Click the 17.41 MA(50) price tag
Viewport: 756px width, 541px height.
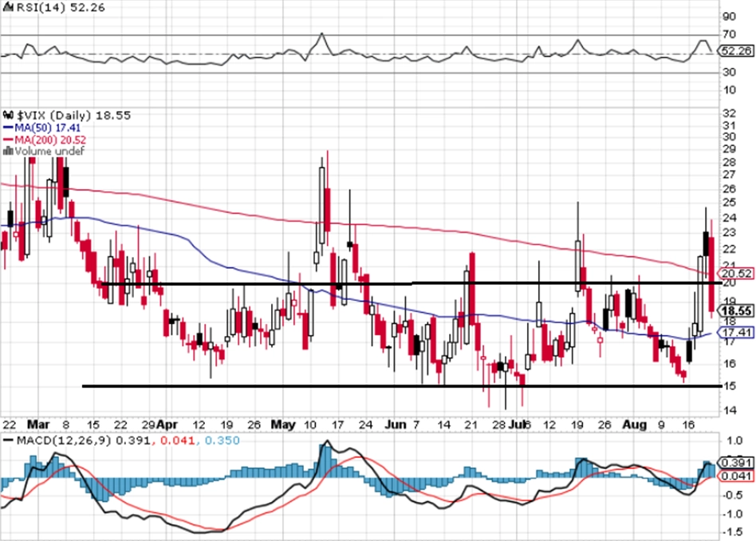pos(736,332)
